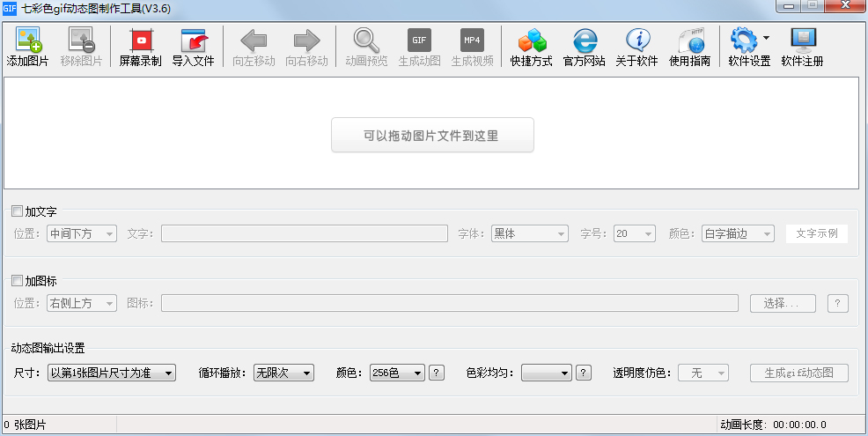Image resolution: width=868 pixels, height=436 pixels.
Task: Expand the 尺寸 size dropdown
Action: pos(112,373)
